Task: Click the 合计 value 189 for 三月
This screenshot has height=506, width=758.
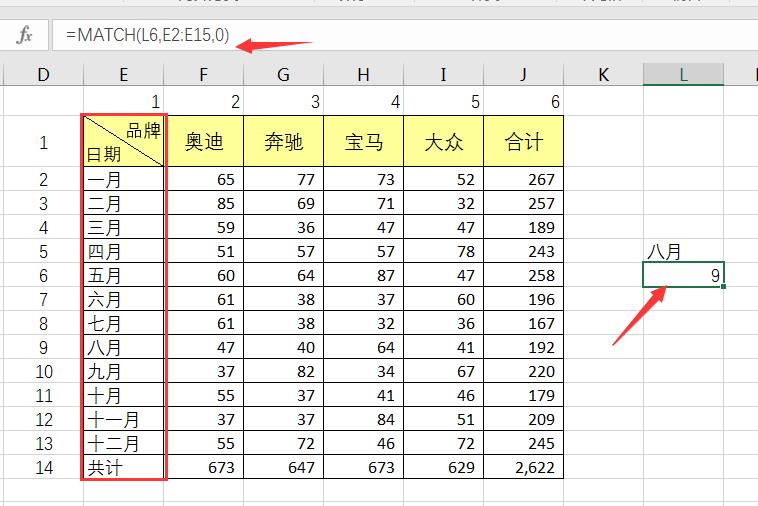Action: 524,227
